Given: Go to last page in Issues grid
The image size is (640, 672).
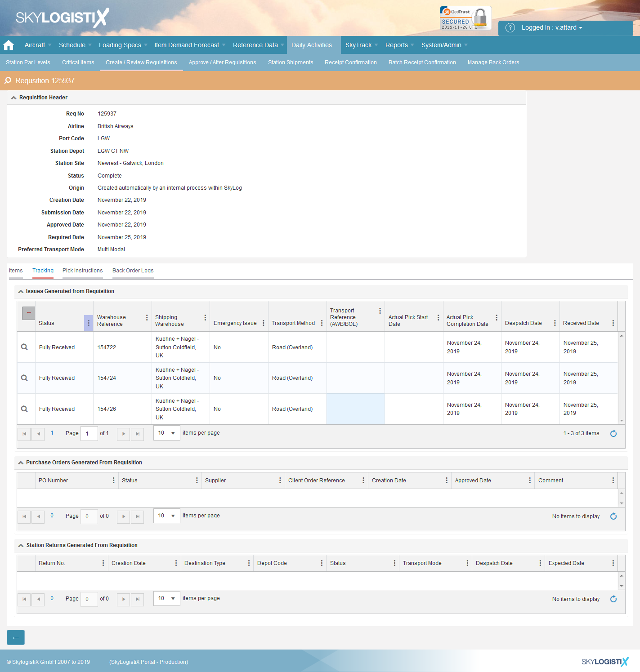Looking at the screenshot, I should (x=138, y=434).
